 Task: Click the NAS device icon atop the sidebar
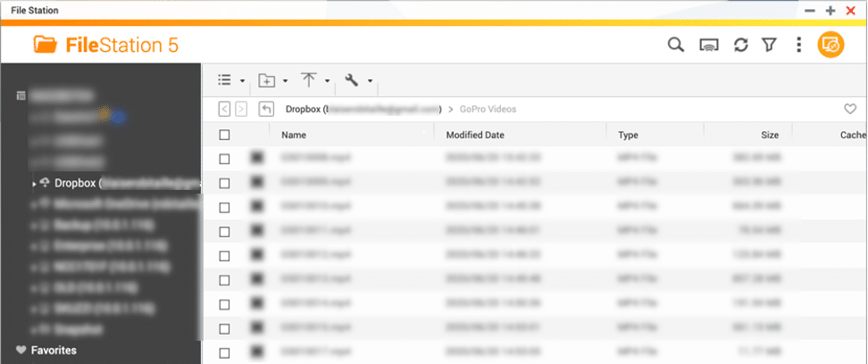[x=21, y=95]
